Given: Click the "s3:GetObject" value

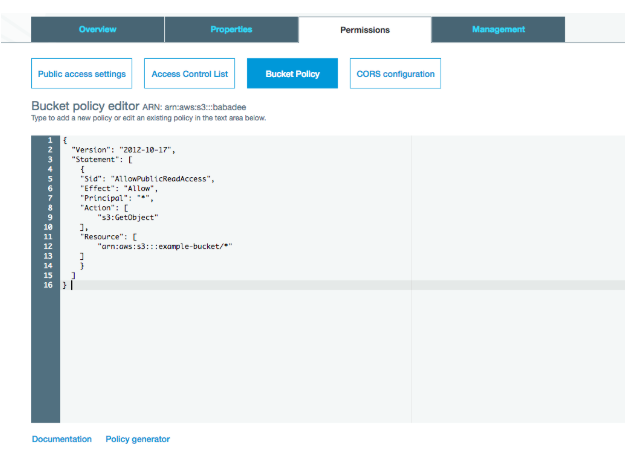Looking at the screenshot, I should tap(128, 217).
